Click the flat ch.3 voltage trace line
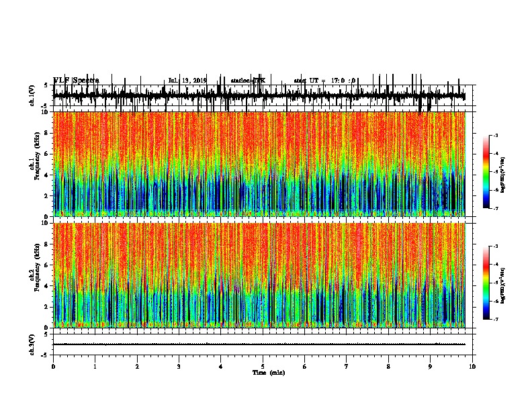532x411 pixels. 259,345
